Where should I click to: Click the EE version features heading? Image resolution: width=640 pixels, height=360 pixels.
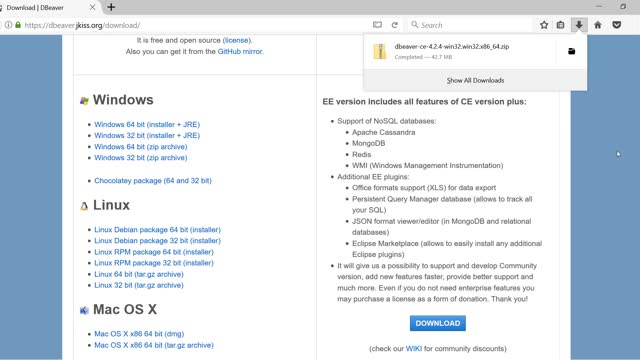(x=424, y=102)
